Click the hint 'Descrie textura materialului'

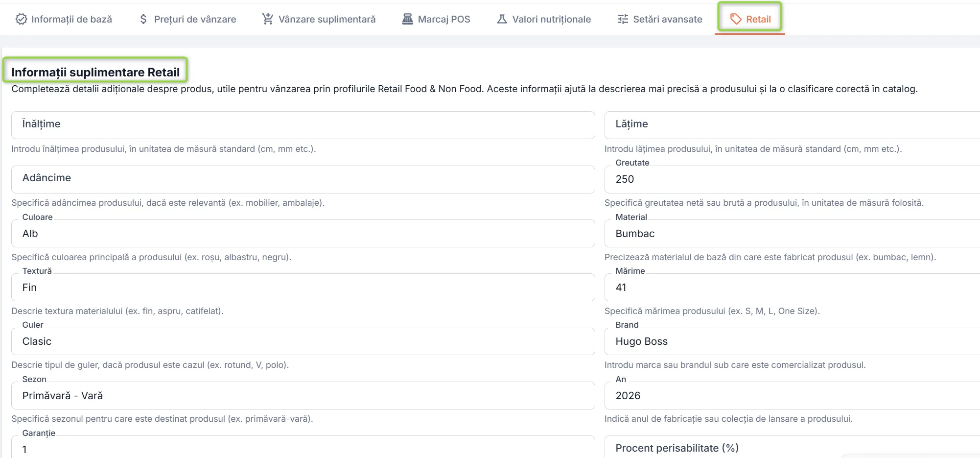[x=117, y=311]
